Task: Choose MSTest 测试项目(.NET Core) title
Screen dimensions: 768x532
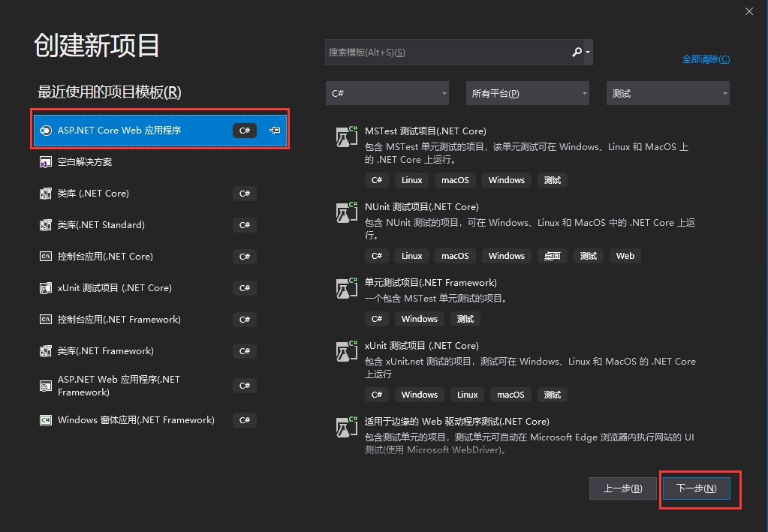Action: point(425,131)
